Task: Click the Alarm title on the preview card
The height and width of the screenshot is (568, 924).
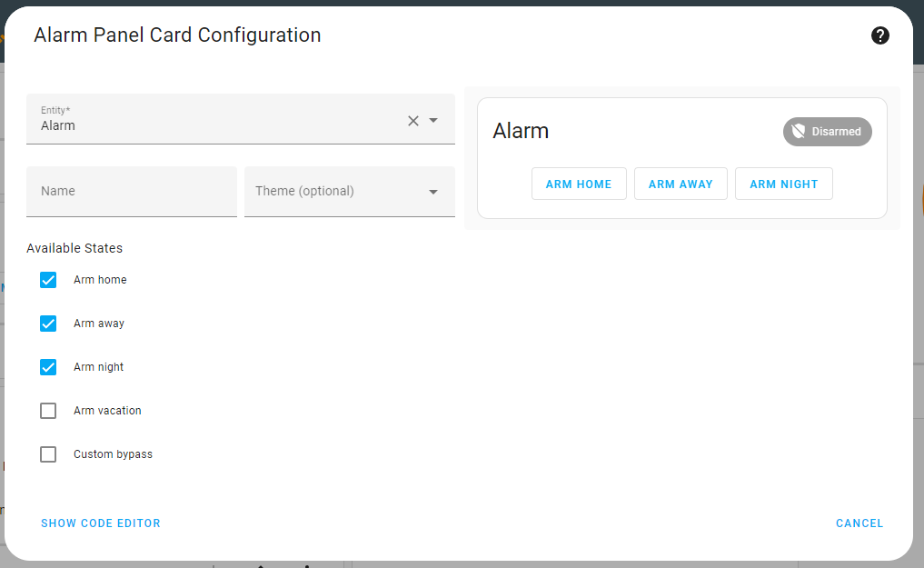Action: tap(521, 131)
